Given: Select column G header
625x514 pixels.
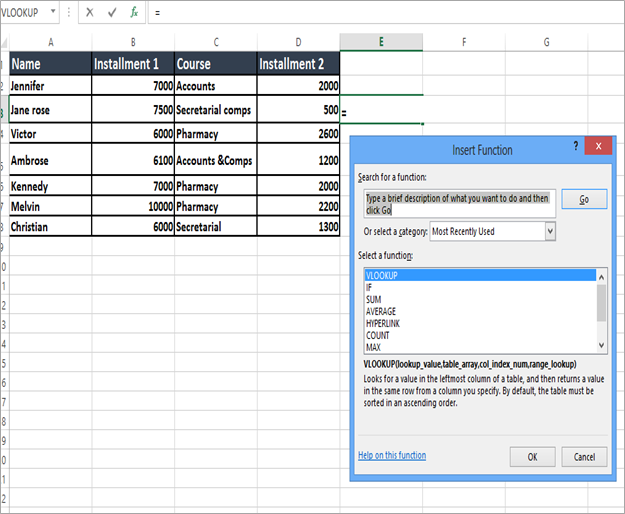Looking at the screenshot, I should pyautogui.click(x=546, y=42).
